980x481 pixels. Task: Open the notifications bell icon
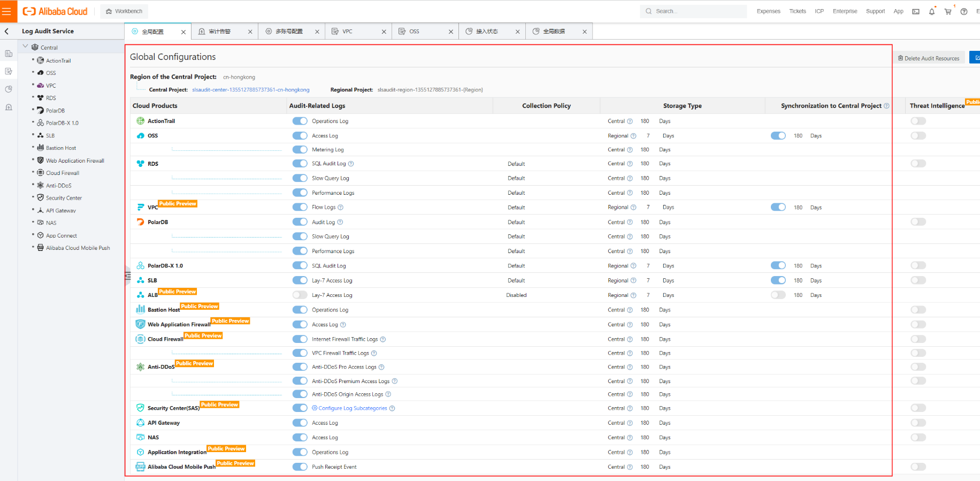tap(932, 11)
